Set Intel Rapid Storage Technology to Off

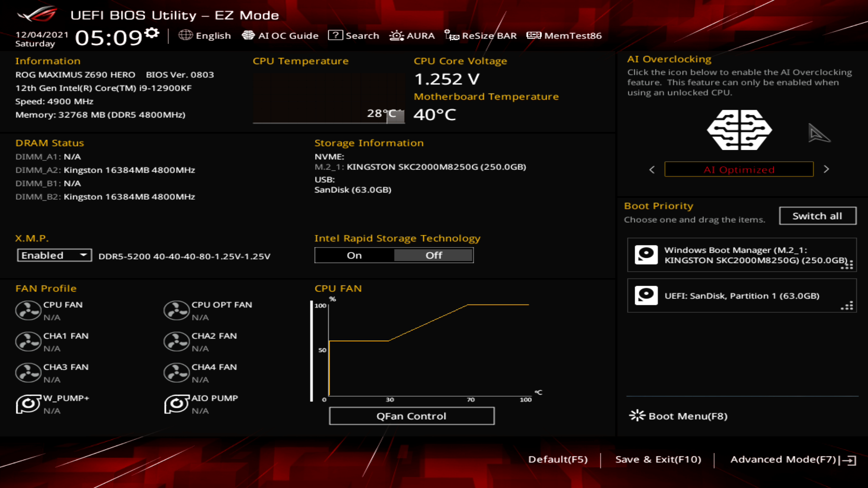point(434,255)
